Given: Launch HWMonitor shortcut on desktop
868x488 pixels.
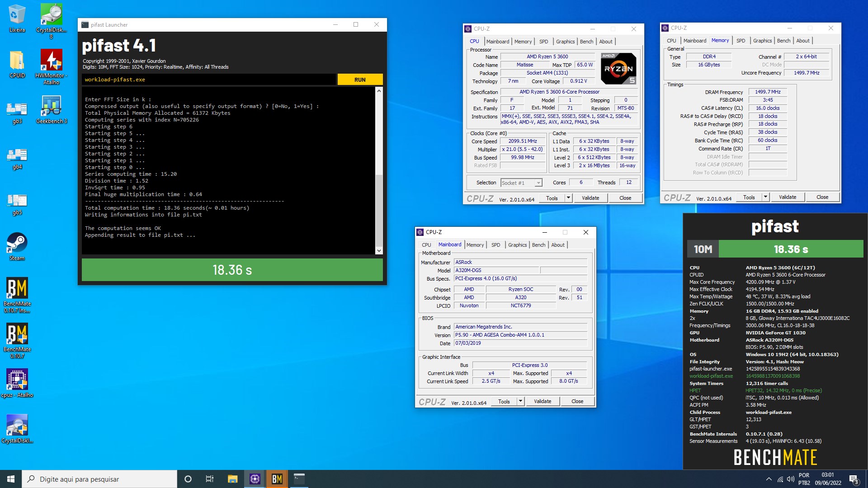Looking at the screenshot, I should (51, 66).
